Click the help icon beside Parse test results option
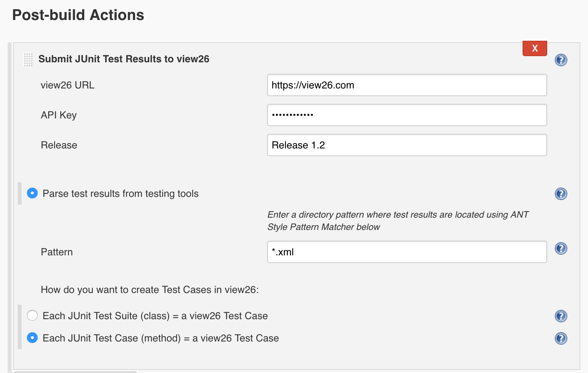This screenshot has width=588, height=373. 561,194
